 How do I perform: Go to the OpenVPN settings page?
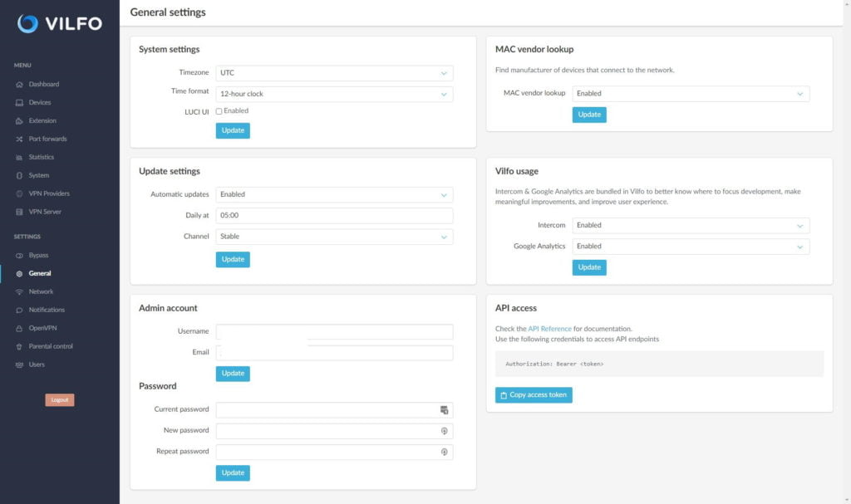(42, 328)
